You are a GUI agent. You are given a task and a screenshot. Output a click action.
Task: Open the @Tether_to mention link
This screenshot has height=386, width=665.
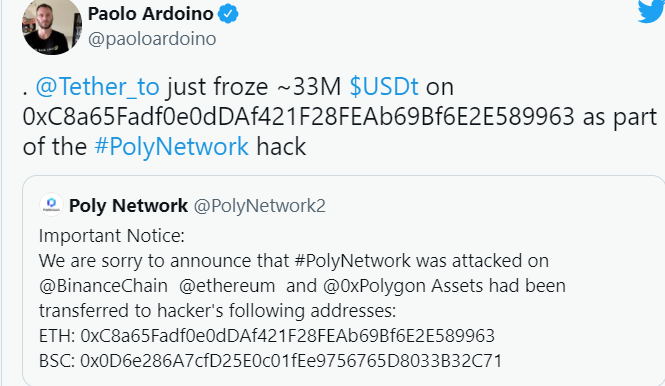98,87
